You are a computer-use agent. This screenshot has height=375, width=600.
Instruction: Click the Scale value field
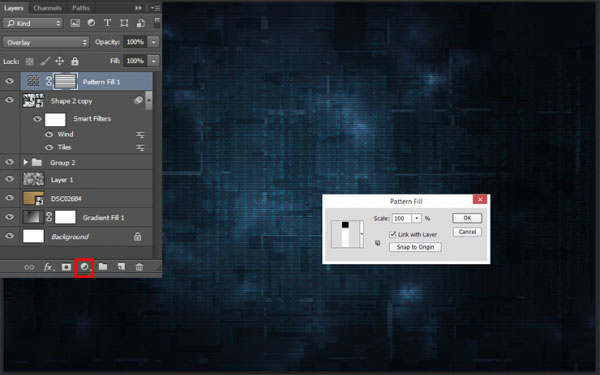click(x=402, y=218)
